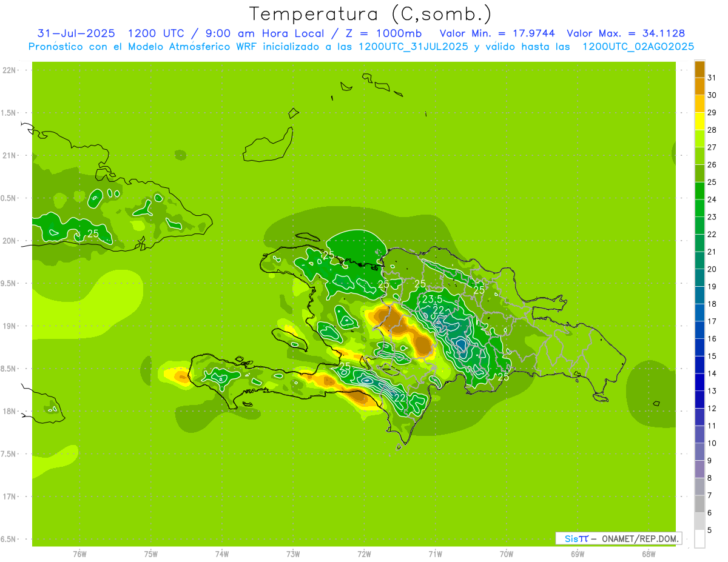Click the '73W' longitude axis label
728x562 pixels.
pyautogui.click(x=293, y=554)
